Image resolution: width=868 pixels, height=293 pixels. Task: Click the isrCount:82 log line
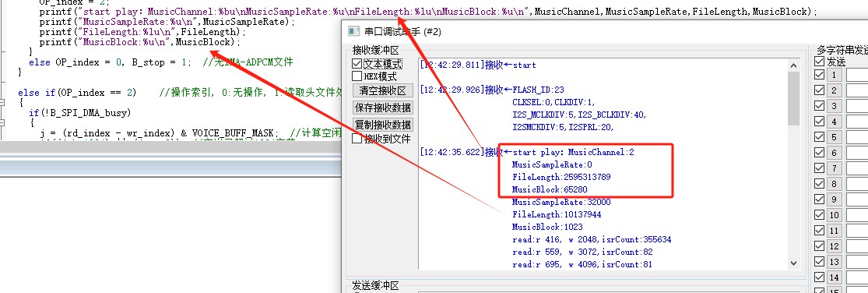pos(583,252)
